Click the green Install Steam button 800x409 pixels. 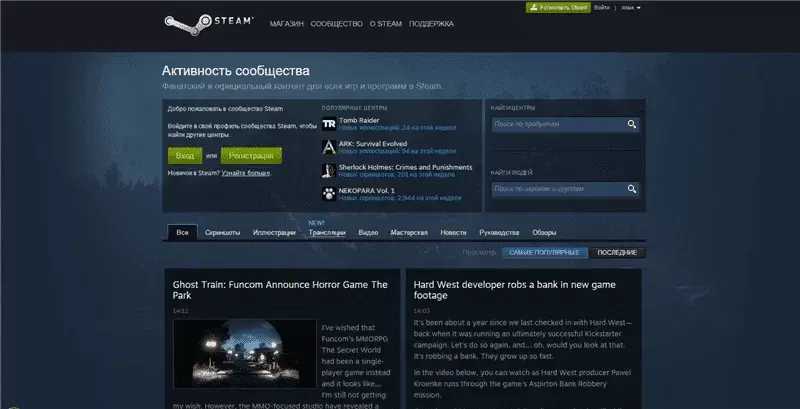coord(558,8)
